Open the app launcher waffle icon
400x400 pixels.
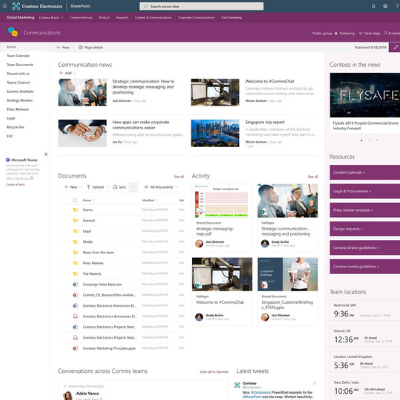5,6
